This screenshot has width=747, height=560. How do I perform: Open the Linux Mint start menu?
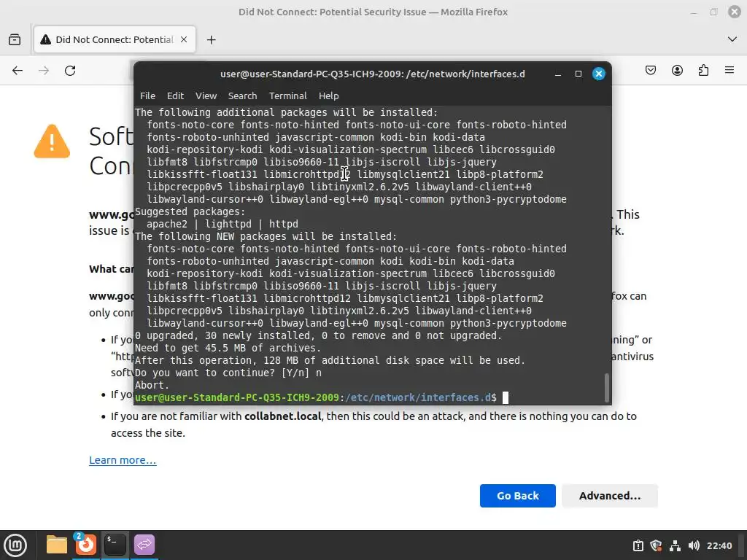click(15, 545)
